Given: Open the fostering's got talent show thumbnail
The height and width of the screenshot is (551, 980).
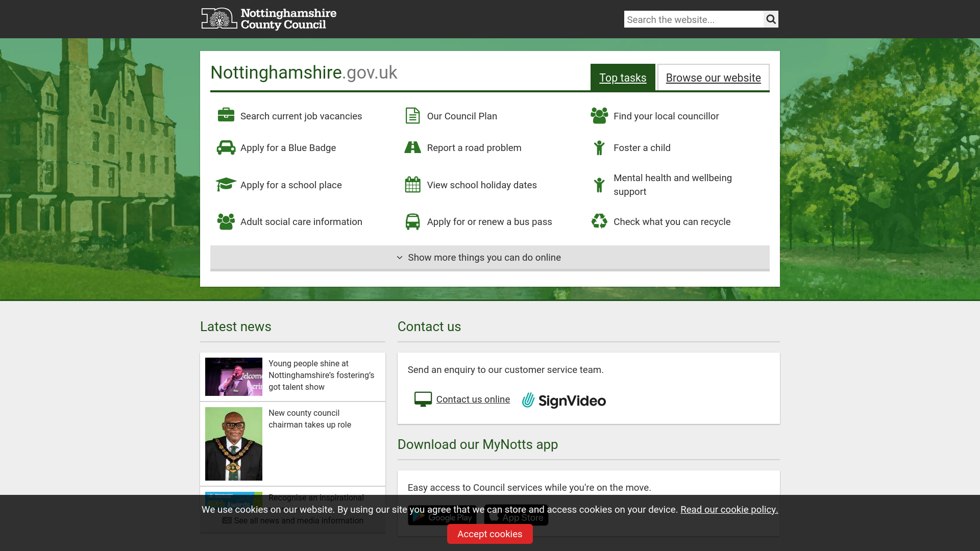Looking at the screenshot, I should [234, 377].
